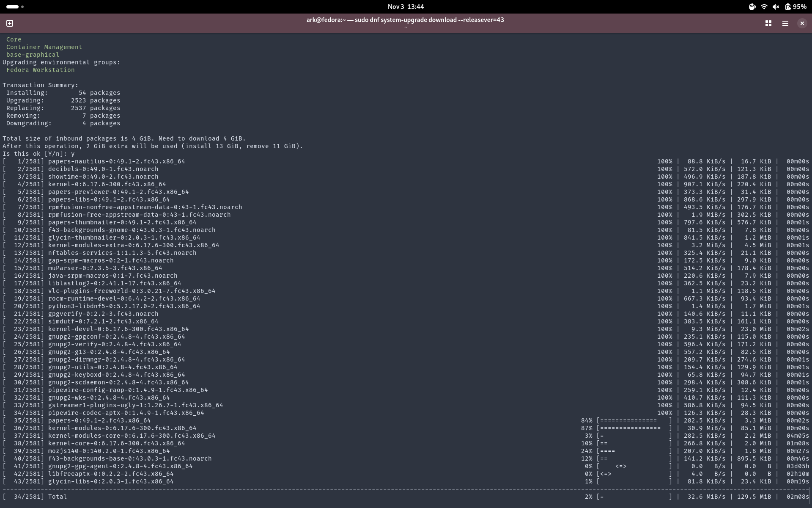Screen dimensions: 812x508
Task: Toggle the Caffeine coffee cup indicator
Action: [752, 7]
